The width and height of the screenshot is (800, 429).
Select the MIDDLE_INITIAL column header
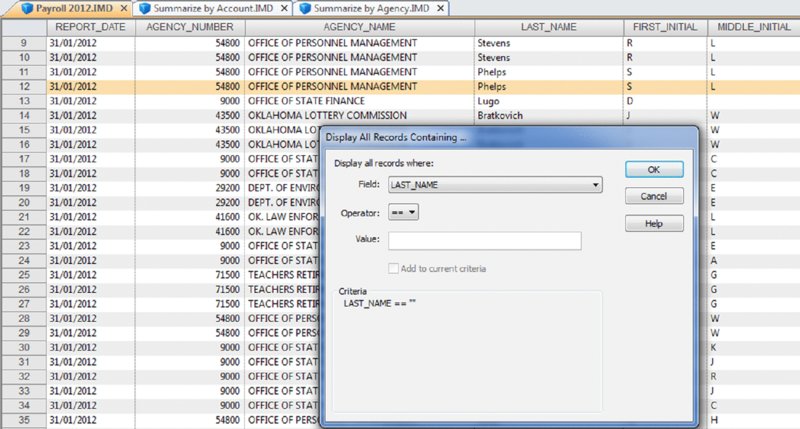coord(754,27)
